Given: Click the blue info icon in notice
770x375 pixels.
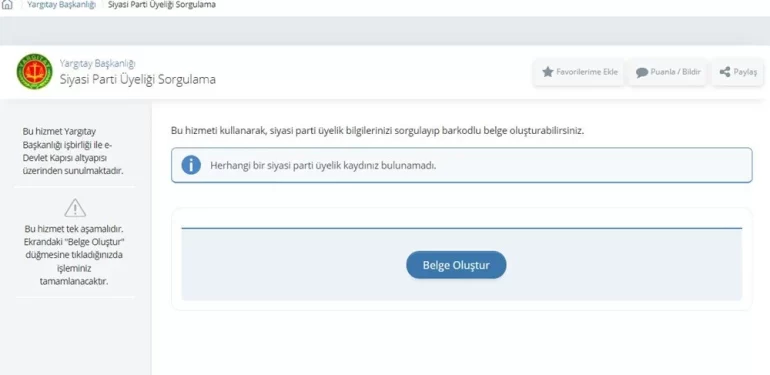Looking at the screenshot, I should [x=191, y=165].
